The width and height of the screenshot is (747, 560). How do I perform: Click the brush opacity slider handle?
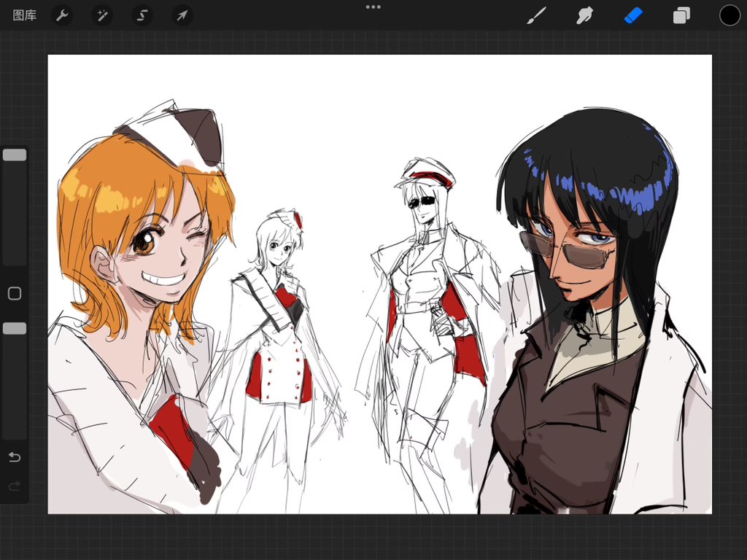(15, 329)
